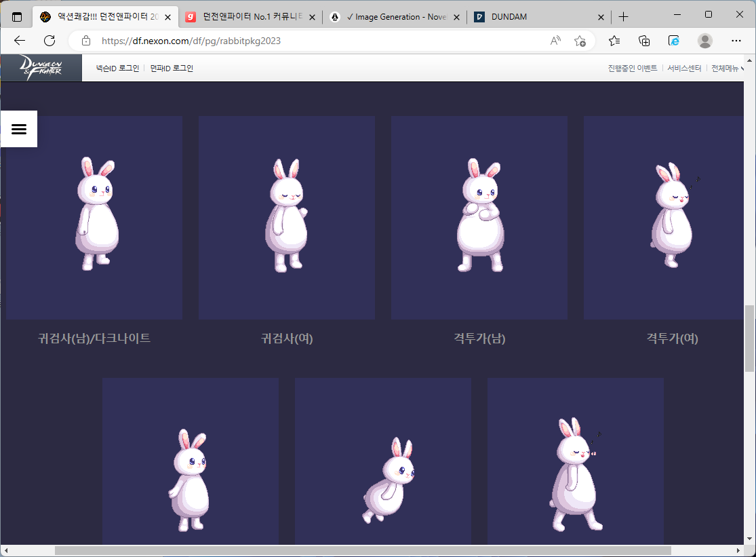
Task: Click the scroll down arrow
Action: 749,539
